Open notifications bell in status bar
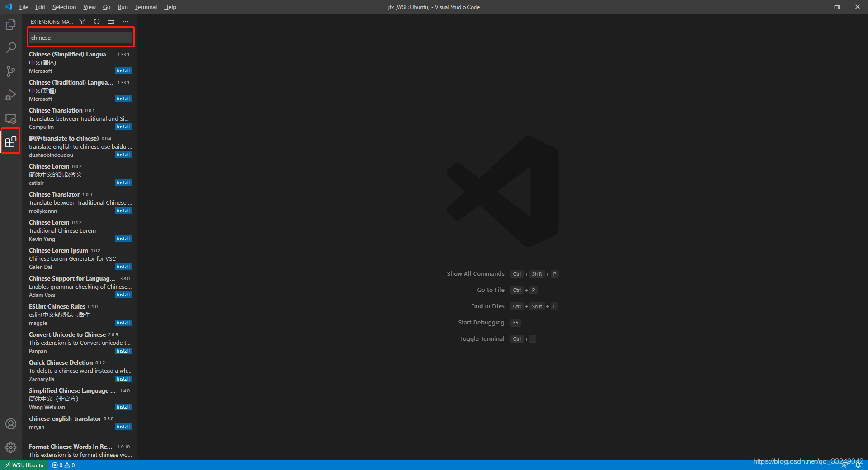The image size is (868, 470). pos(858,465)
